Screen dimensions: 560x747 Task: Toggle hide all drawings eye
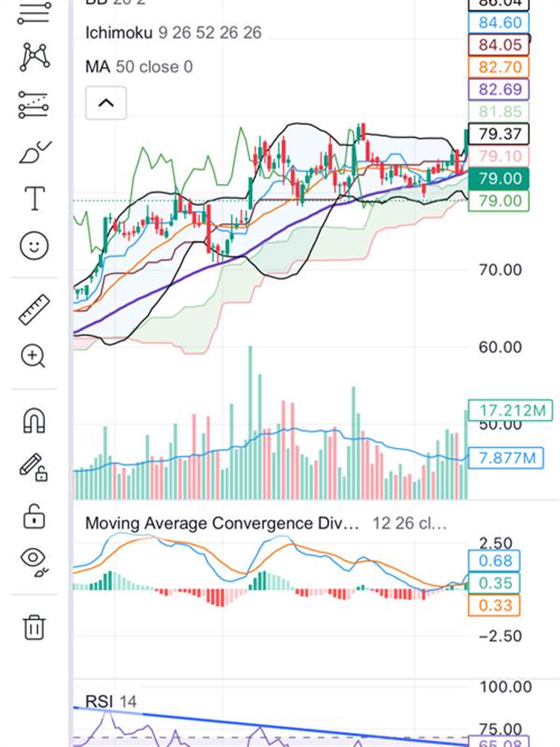point(35,562)
